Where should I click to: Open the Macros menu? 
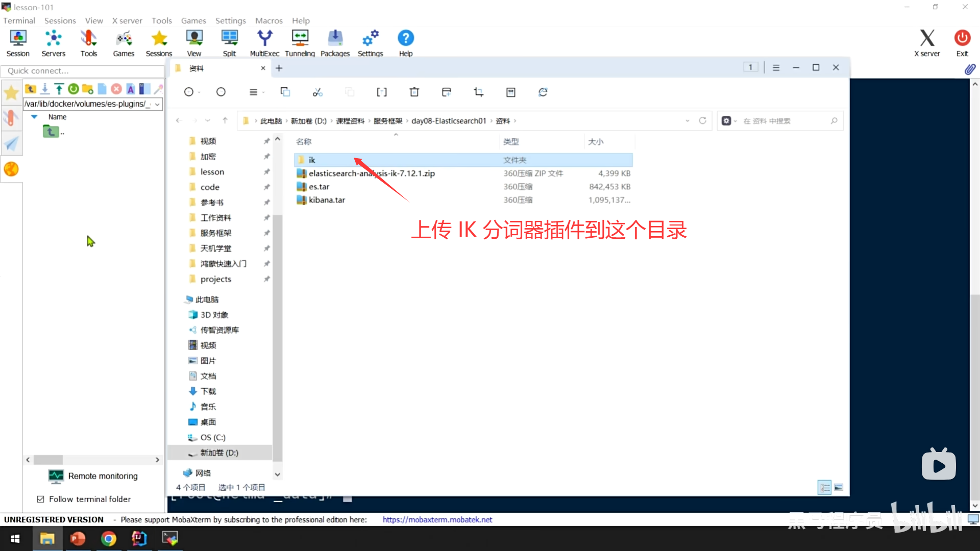click(268, 20)
